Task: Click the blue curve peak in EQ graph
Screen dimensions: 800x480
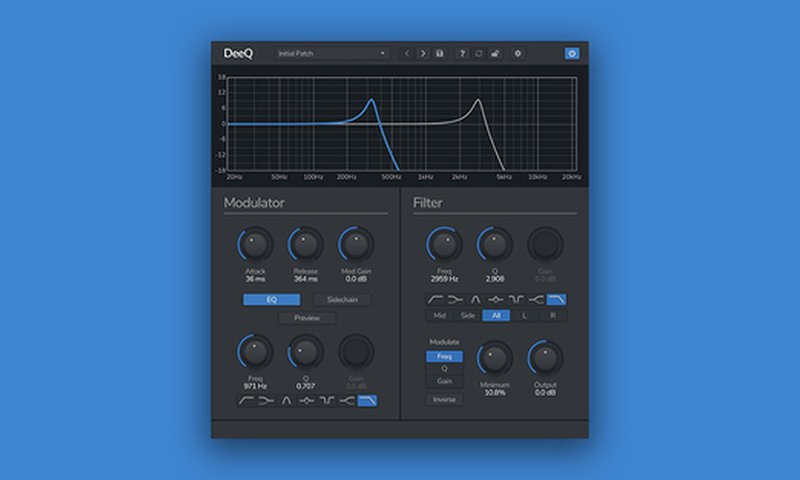Action: (x=371, y=100)
